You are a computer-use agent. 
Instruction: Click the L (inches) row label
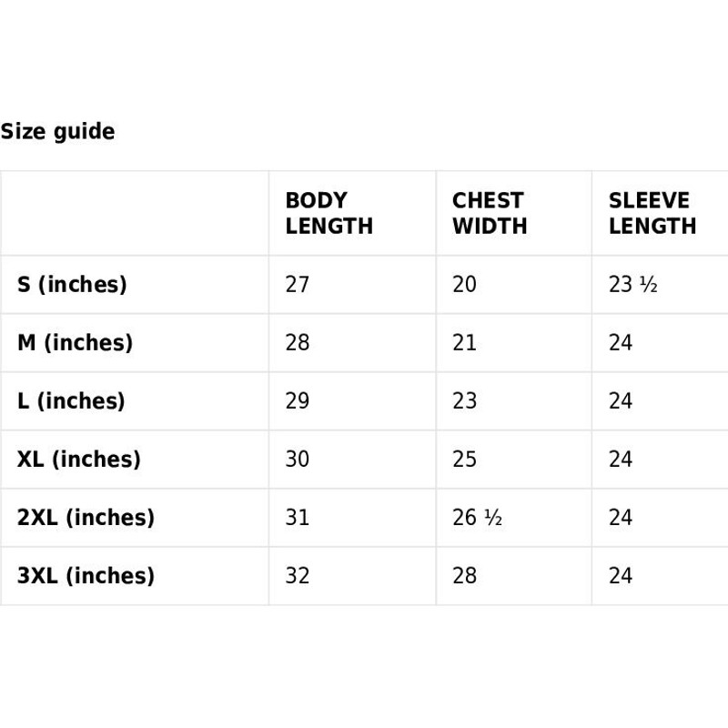pyautogui.click(x=71, y=401)
